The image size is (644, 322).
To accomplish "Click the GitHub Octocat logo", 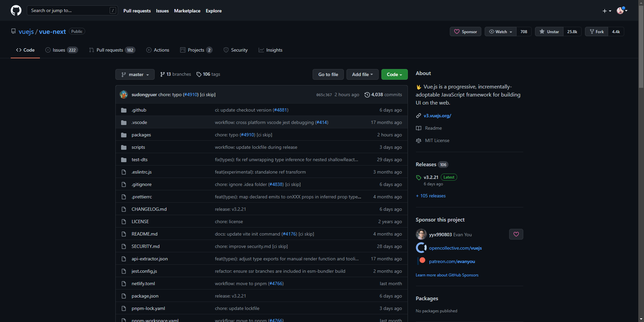I will pos(16,11).
